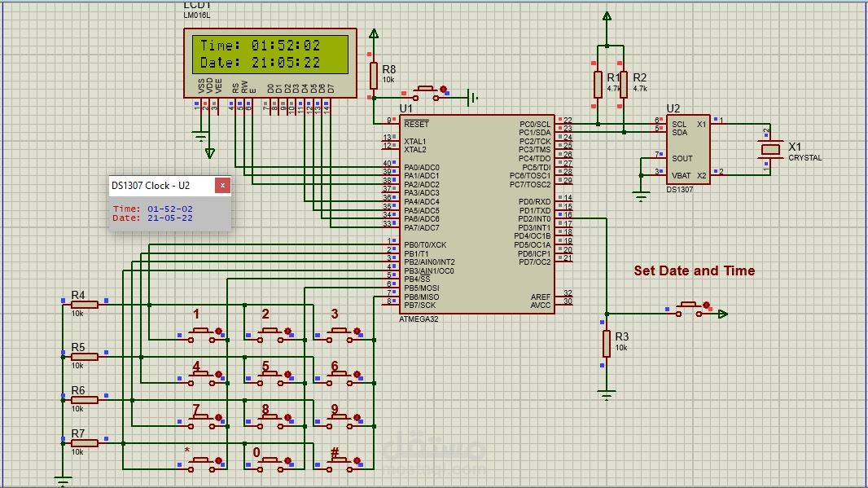The image size is (868, 488).
Task: Select the ATMEGA32 microcontroller U1
Action: point(476,212)
